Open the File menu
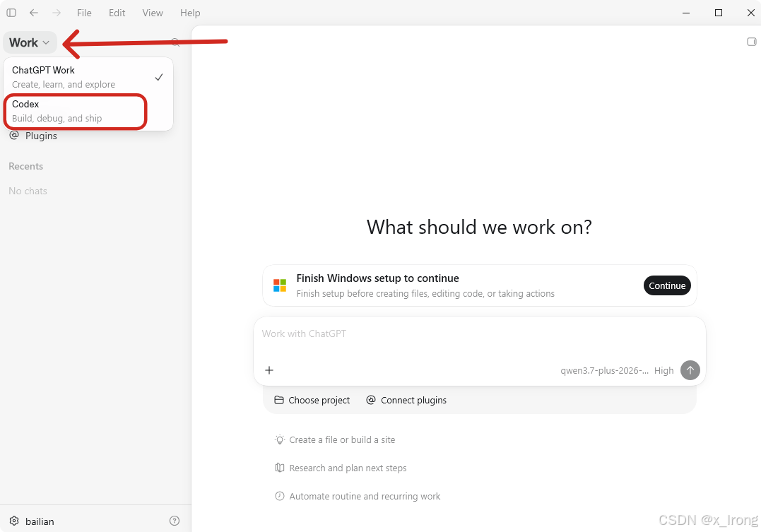Screen dimensions: 761x532 click(84, 13)
